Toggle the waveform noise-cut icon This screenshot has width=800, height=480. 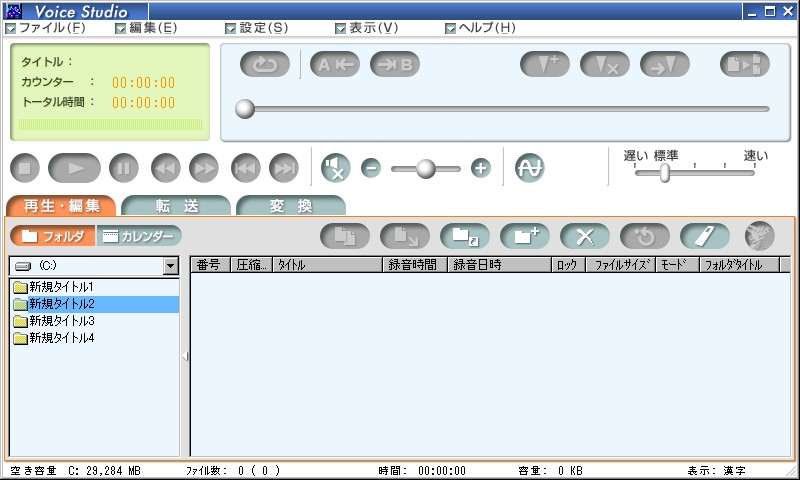tap(530, 168)
